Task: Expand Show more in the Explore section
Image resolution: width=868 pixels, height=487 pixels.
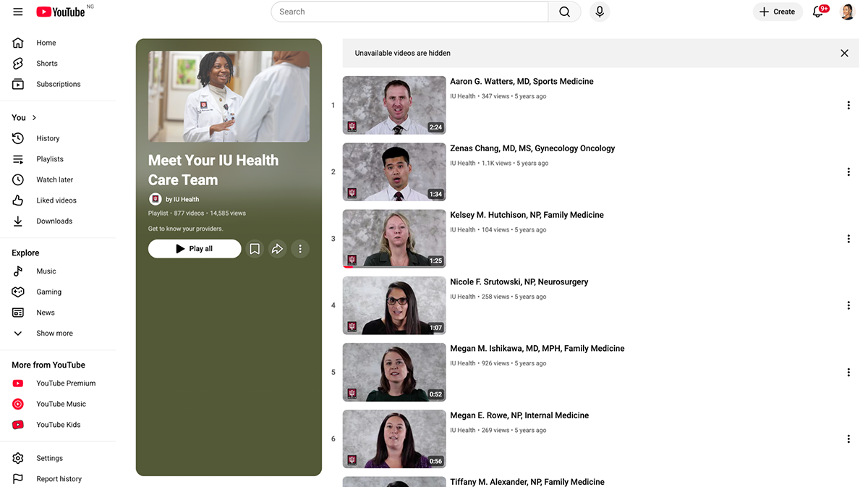Action: coord(54,333)
